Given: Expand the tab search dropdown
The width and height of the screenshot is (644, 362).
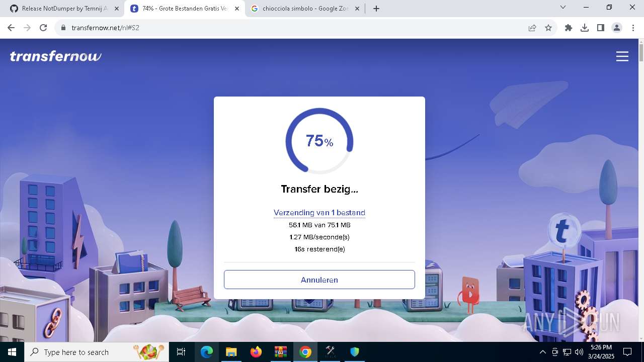Looking at the screenshot, I should [563, 8].
